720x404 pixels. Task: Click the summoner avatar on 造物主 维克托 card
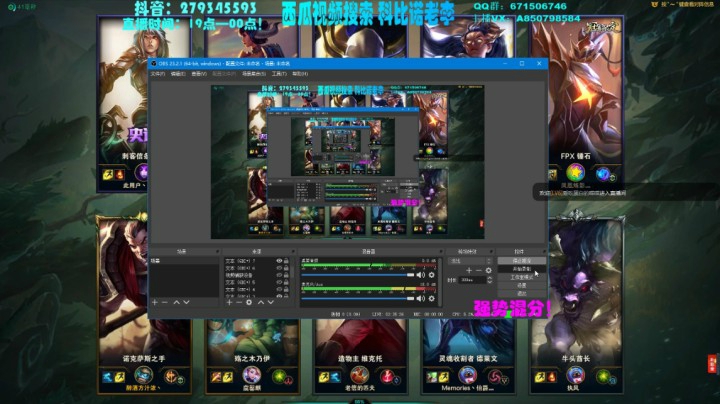tap(360, 375)
